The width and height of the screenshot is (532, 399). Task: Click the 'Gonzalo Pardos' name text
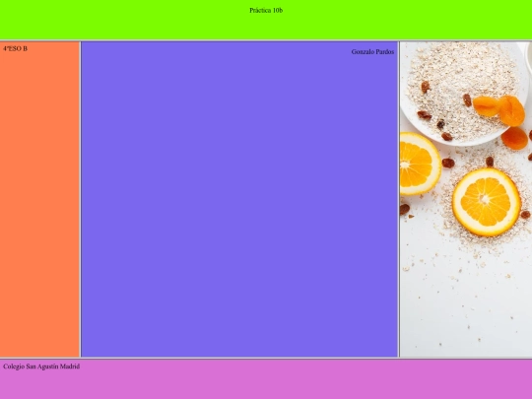pos(372,52)
